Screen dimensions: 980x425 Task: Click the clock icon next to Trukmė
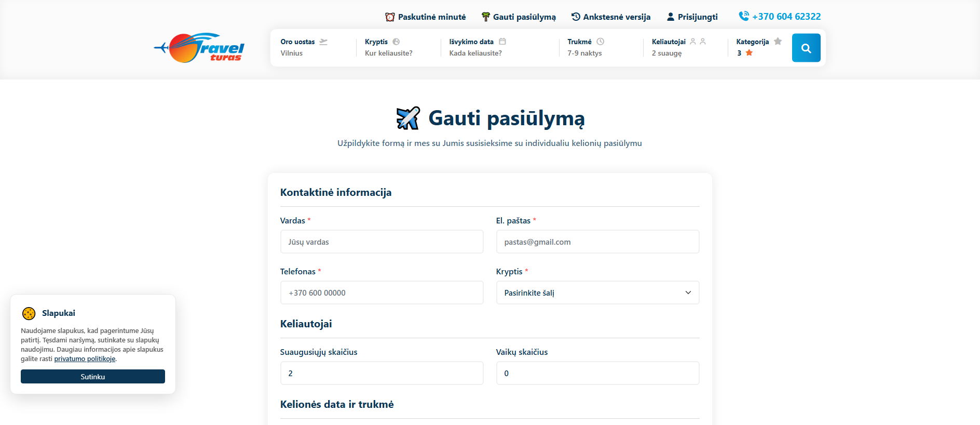pos(601,41)
